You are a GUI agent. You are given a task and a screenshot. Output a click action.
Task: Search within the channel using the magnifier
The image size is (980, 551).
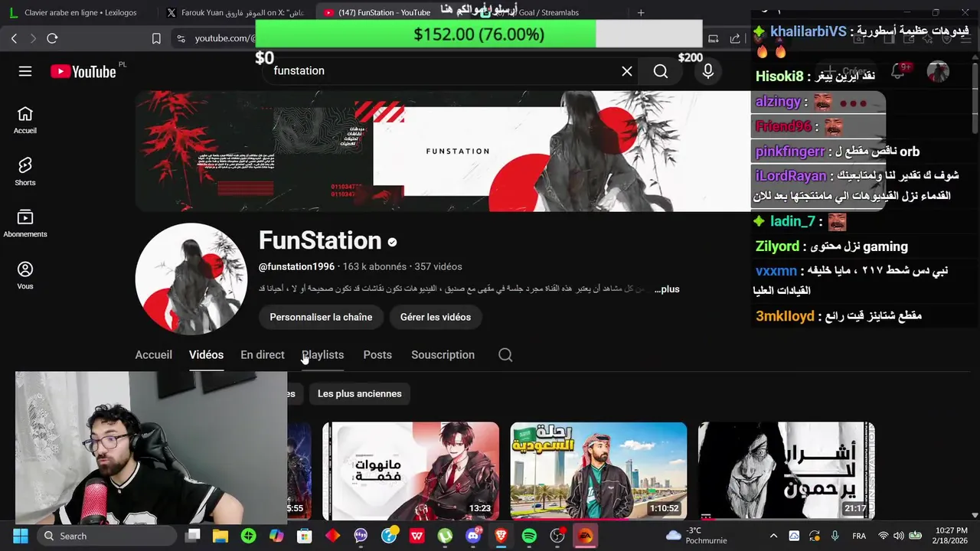click(505, 354)
